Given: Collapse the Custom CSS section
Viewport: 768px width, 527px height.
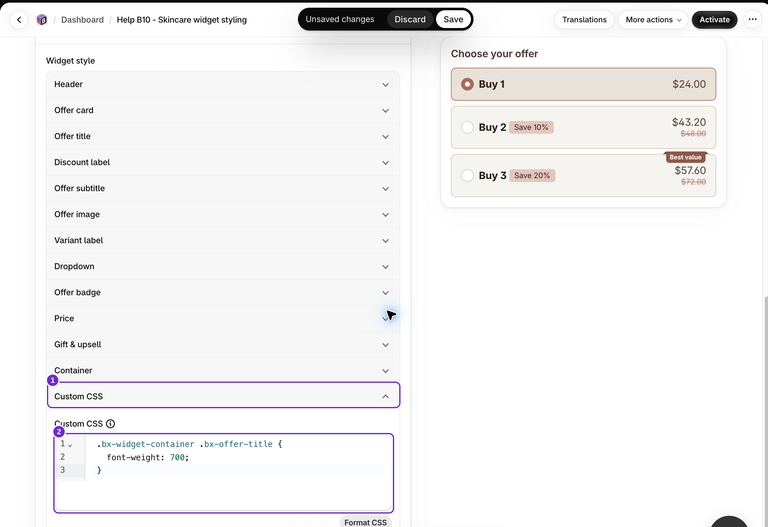Looking at the screenshot, I should [223, 396].
